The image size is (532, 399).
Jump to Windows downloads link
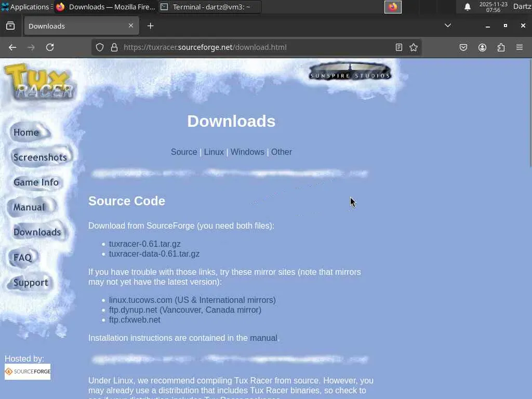pyautogui.click(x=247, y=152)
